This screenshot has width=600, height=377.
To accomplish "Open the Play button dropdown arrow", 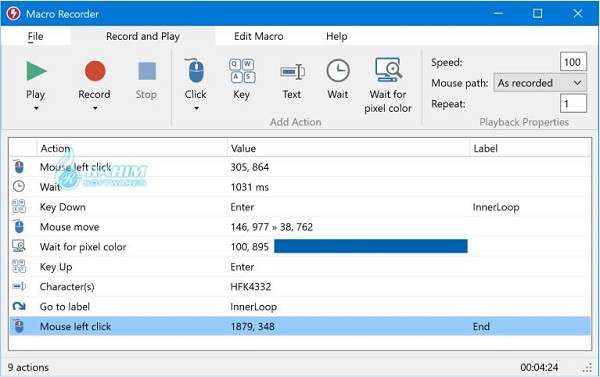I will click(x=36, y=108).
